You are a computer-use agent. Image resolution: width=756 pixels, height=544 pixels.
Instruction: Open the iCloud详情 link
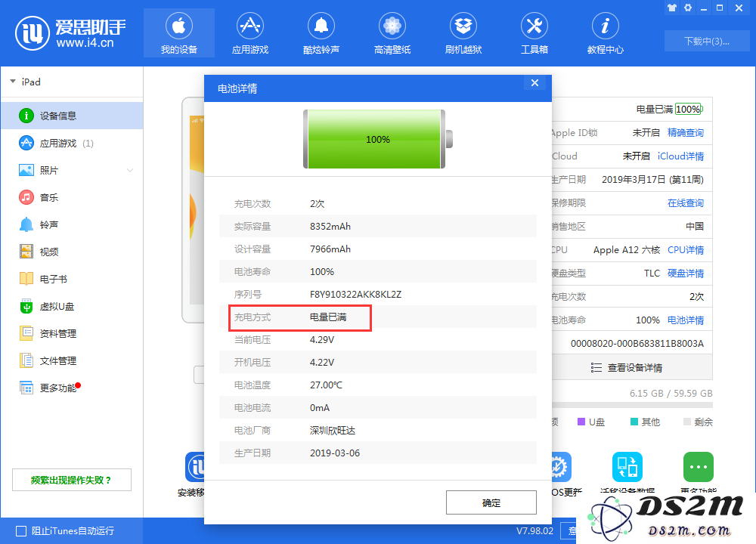pos(680,156)
